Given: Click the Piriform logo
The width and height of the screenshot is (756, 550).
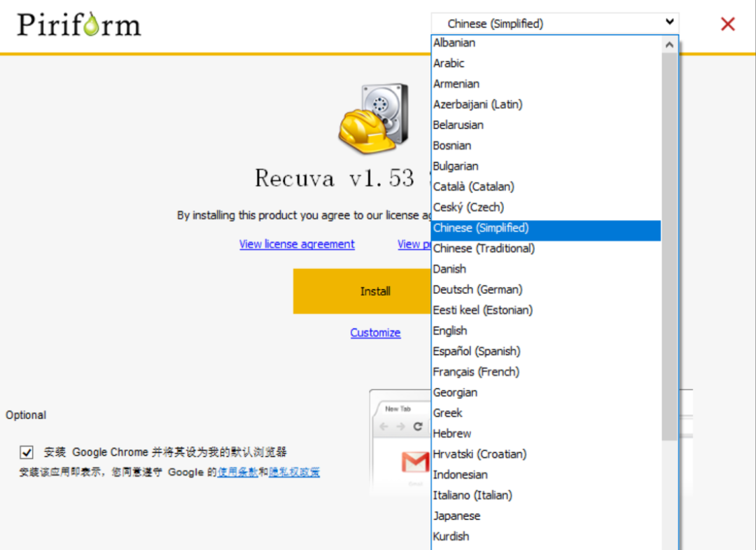Looking at the screenshot, I should point(79,25).
